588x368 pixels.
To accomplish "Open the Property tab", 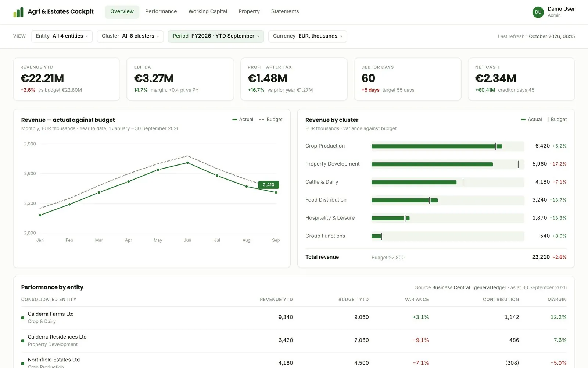I will tap(249, 12).
